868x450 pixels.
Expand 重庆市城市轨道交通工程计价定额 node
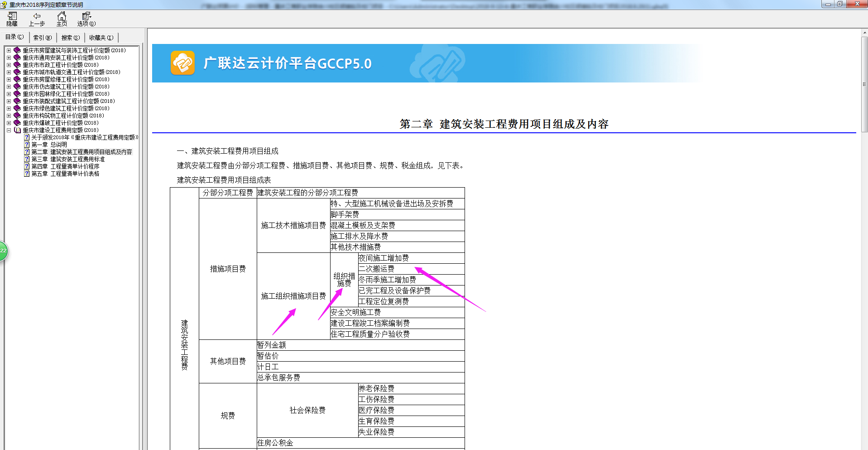coord(9,72)
